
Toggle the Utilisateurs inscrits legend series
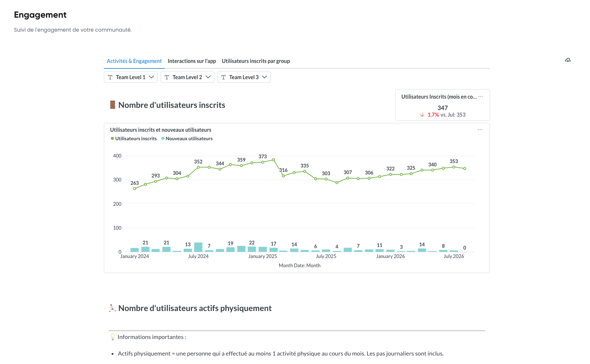[134, 139]
